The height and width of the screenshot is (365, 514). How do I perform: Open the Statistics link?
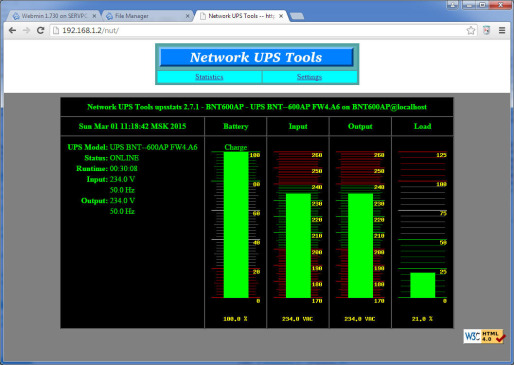[x=209, y=77]
